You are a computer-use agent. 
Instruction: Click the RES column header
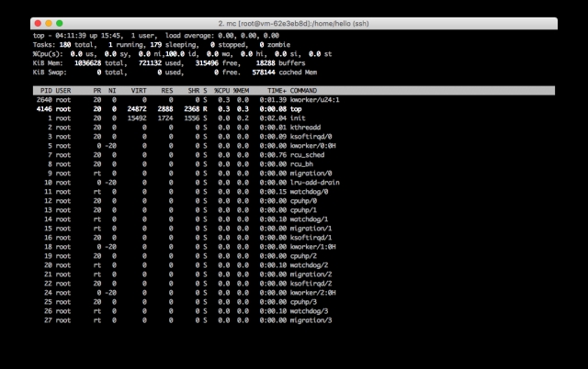167,91
